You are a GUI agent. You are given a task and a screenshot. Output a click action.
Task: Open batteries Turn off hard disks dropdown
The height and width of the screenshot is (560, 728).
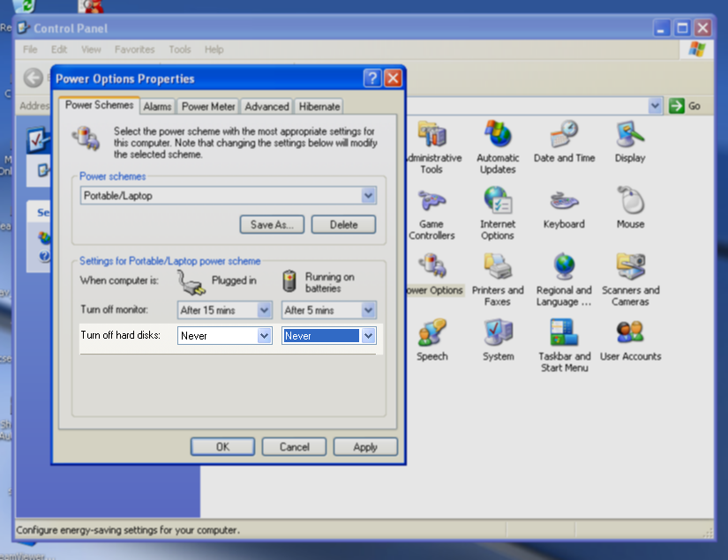tap(368, 335)
